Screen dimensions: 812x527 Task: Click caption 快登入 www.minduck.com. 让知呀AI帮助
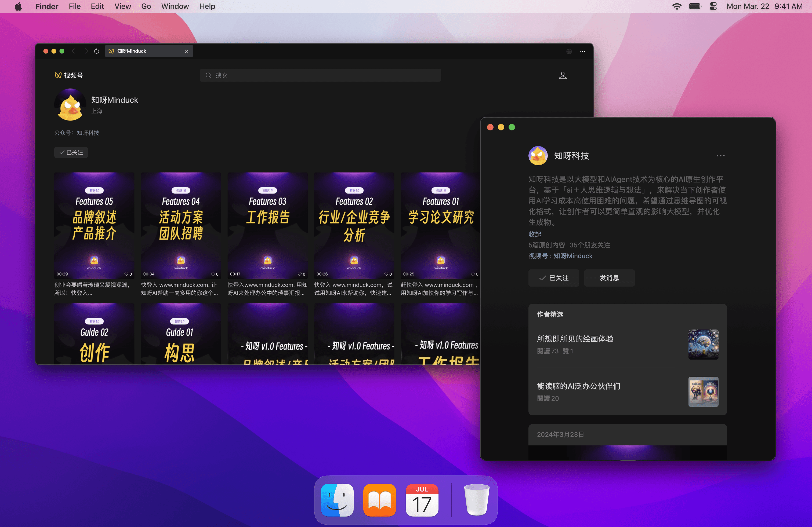(179, 289)
